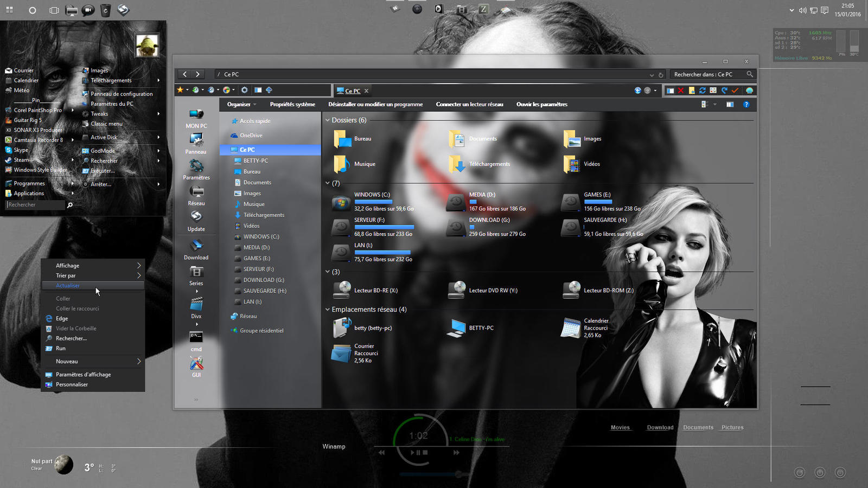
Task: Click Ouvrir les paramètres
Action: tap(542, 104)
